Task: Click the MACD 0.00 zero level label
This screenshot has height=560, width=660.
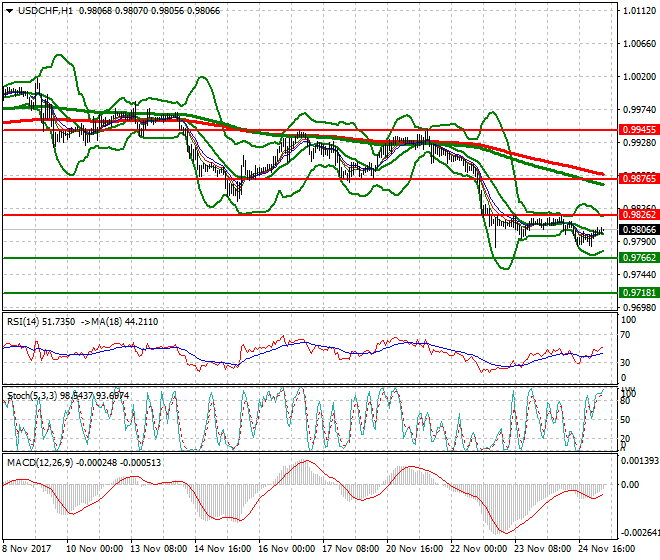Action: pos(630,485)
